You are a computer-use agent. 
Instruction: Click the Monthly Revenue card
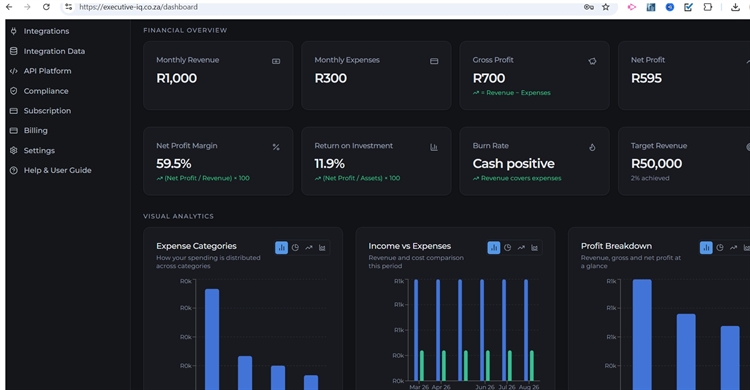[218, 76]
